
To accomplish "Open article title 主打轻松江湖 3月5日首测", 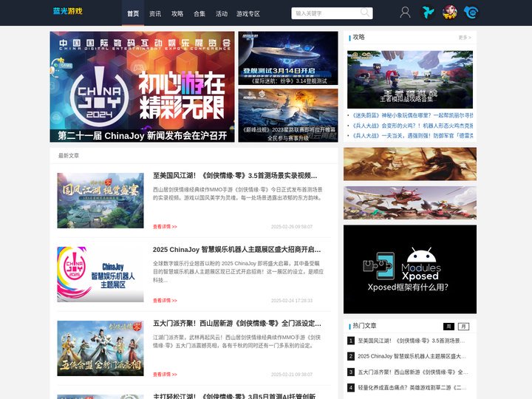I will (234, 396).
